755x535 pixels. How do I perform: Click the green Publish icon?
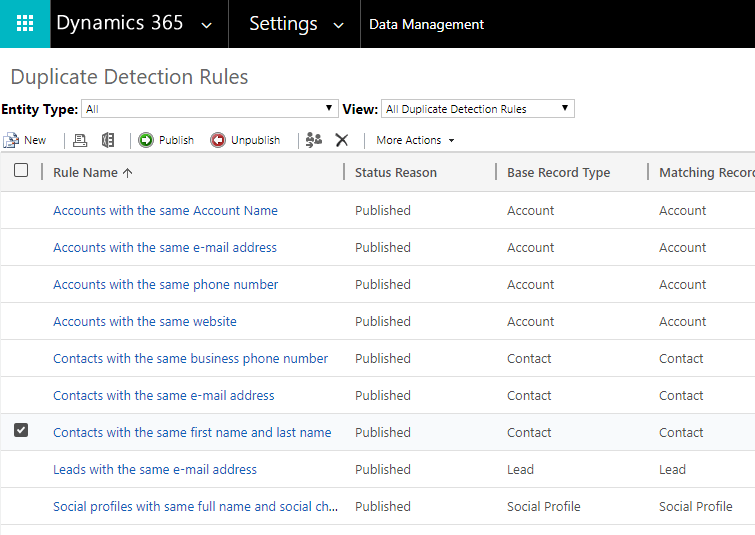[x=146, y=140]
